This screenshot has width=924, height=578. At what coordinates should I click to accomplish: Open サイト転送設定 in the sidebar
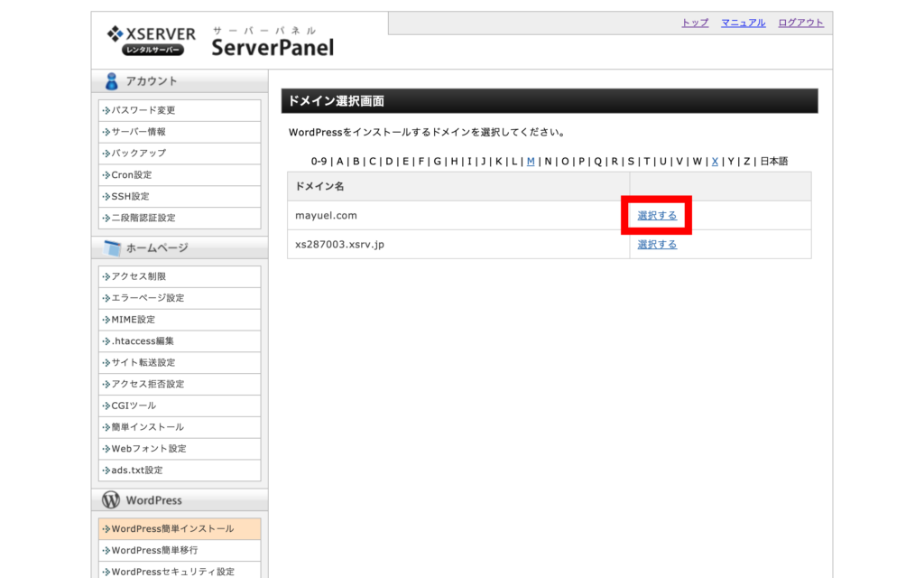(x=180, y=363)
